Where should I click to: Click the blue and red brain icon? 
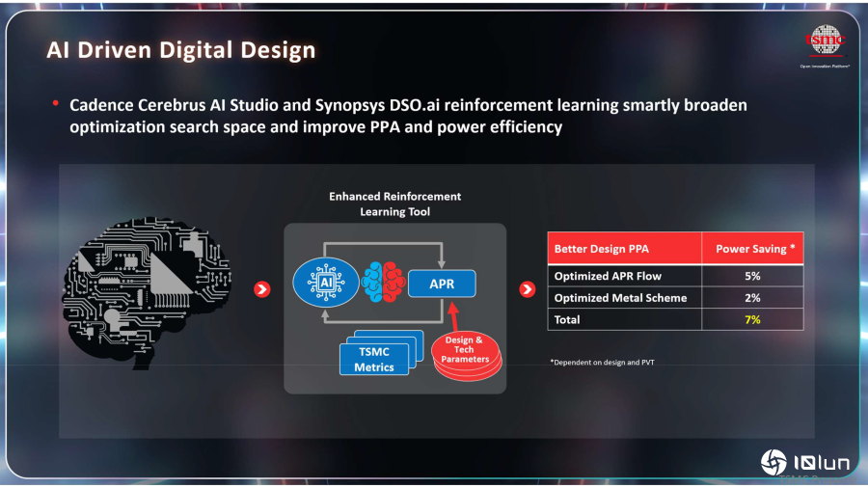[385, 285]
